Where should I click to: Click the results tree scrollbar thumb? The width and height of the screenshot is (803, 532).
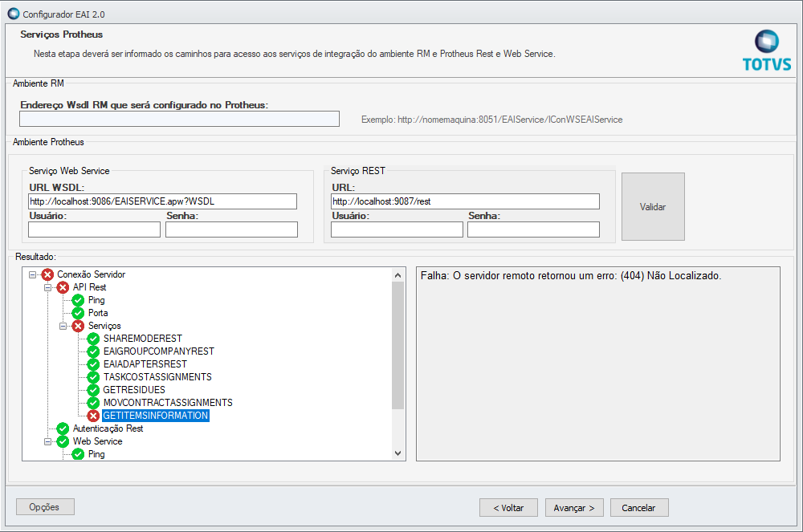(x=398, y=345)
